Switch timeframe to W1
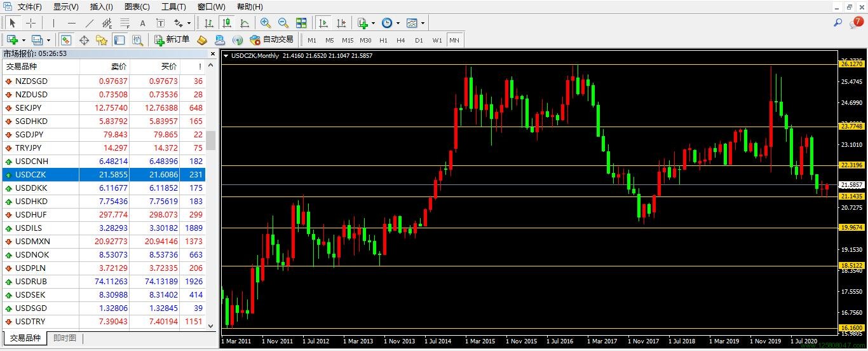 [x=437, y=40]
